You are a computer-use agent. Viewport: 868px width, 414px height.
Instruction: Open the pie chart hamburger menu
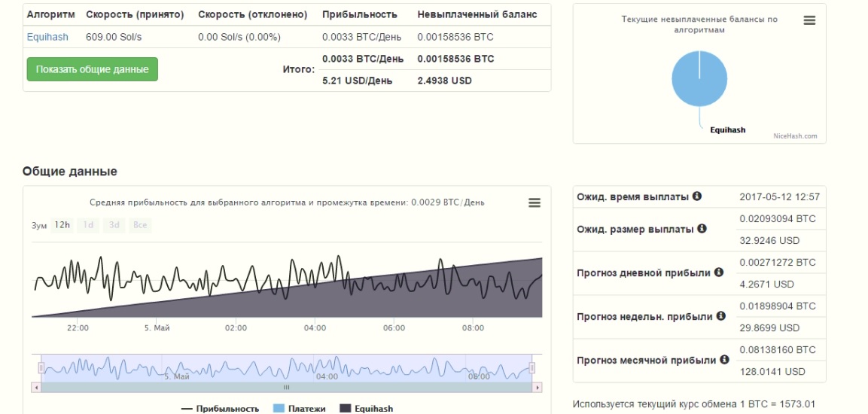(809, 20)
